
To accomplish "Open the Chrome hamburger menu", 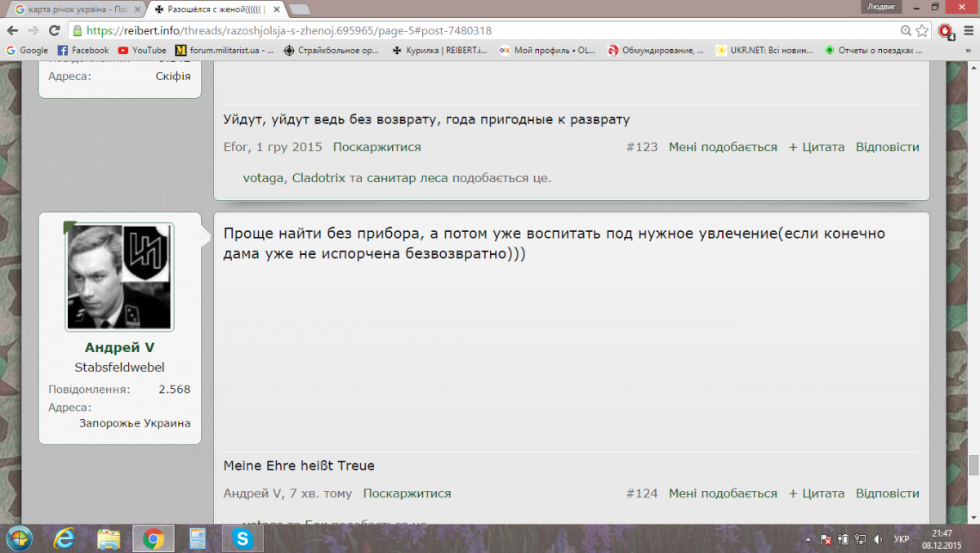I will (x=967, y=31).
